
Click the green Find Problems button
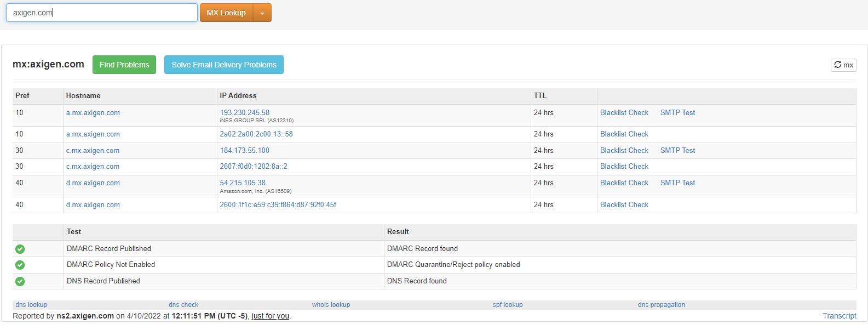[124, 65]
